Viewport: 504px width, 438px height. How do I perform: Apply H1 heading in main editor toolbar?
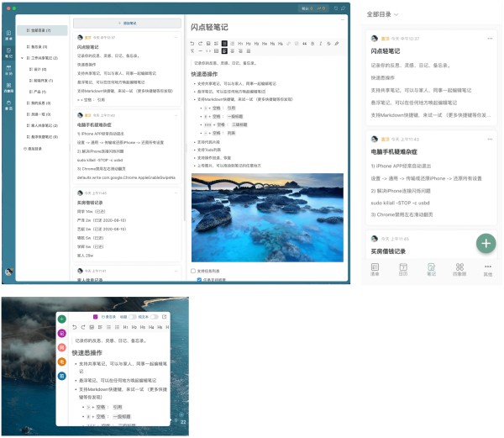(240, 44)
